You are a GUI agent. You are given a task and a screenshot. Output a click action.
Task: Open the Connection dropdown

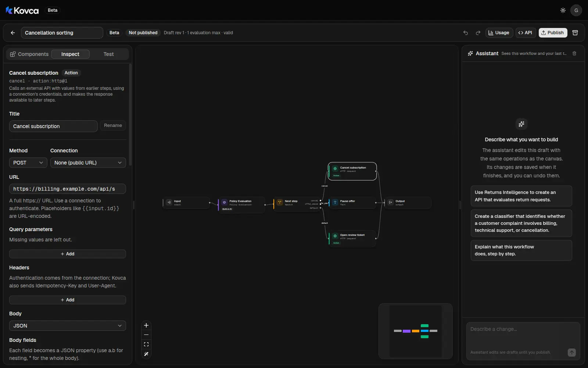[88, 163]
